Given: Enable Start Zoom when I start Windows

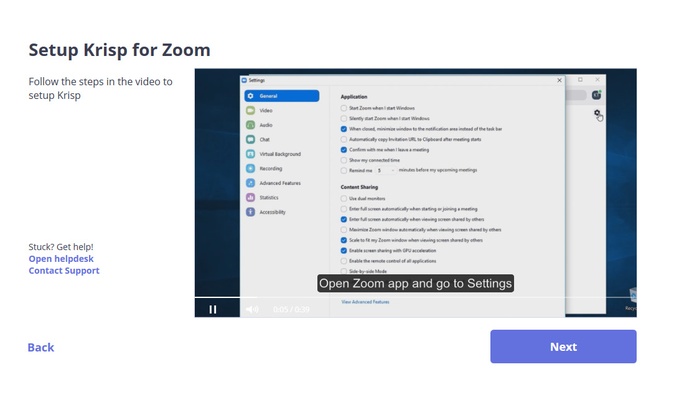Looking at the screenshot, I should [x=343, y=108].
